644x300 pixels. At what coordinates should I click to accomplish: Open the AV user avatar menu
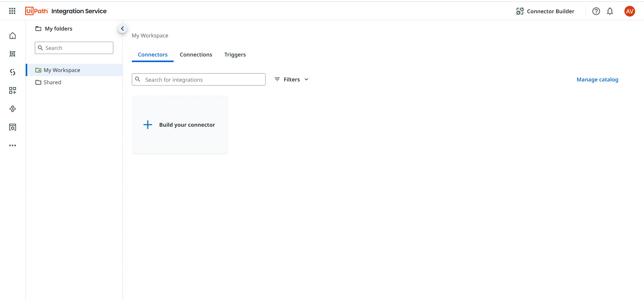629,11
